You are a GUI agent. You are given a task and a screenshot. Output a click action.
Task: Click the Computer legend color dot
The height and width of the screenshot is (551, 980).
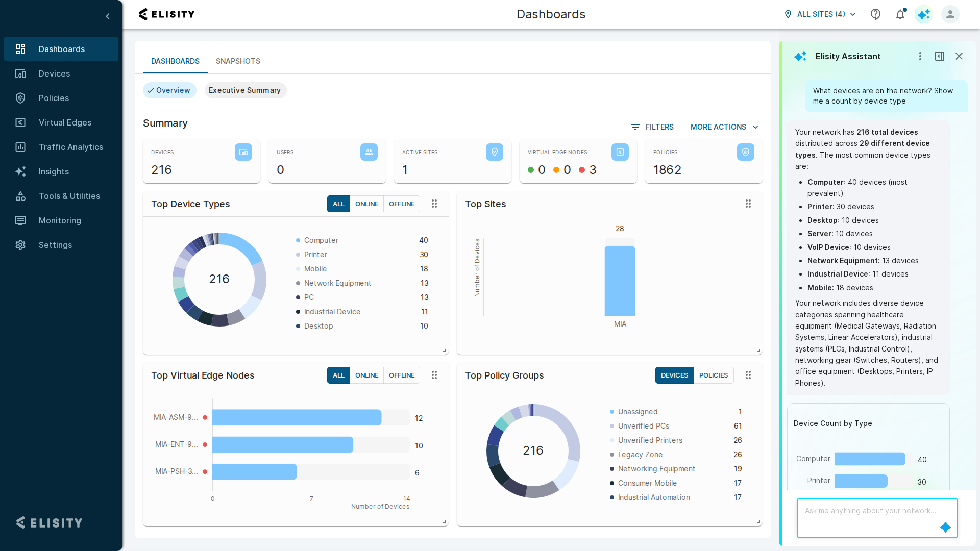(x=298, y=240)
